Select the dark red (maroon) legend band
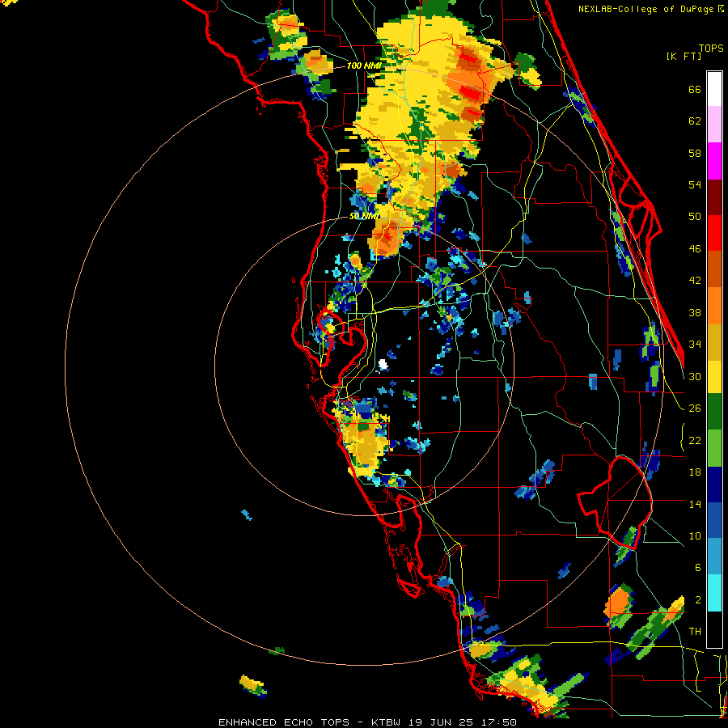The image size is (728, 728). click(714, 197)
